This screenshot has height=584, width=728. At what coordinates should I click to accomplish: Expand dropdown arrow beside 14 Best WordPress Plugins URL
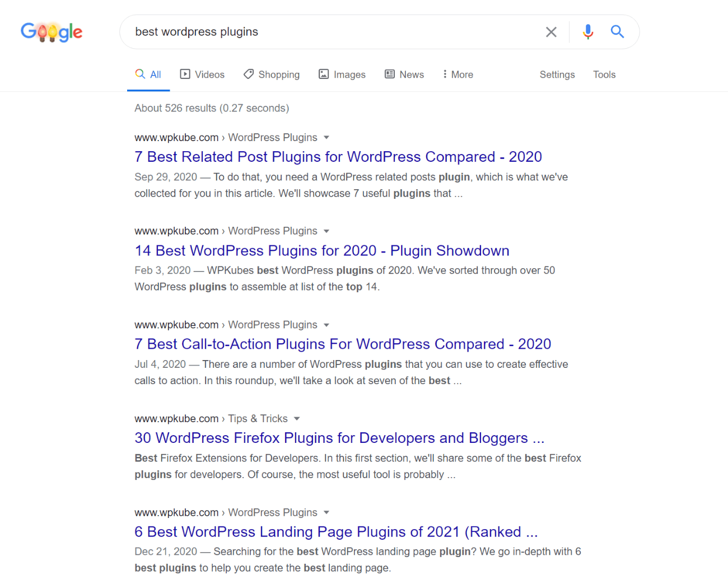click(x=326, y=231)
